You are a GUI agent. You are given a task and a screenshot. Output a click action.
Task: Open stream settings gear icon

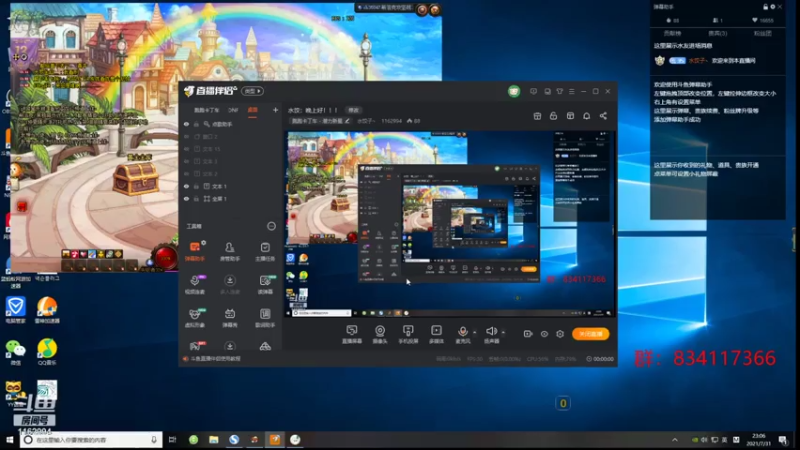pos(560,334)
